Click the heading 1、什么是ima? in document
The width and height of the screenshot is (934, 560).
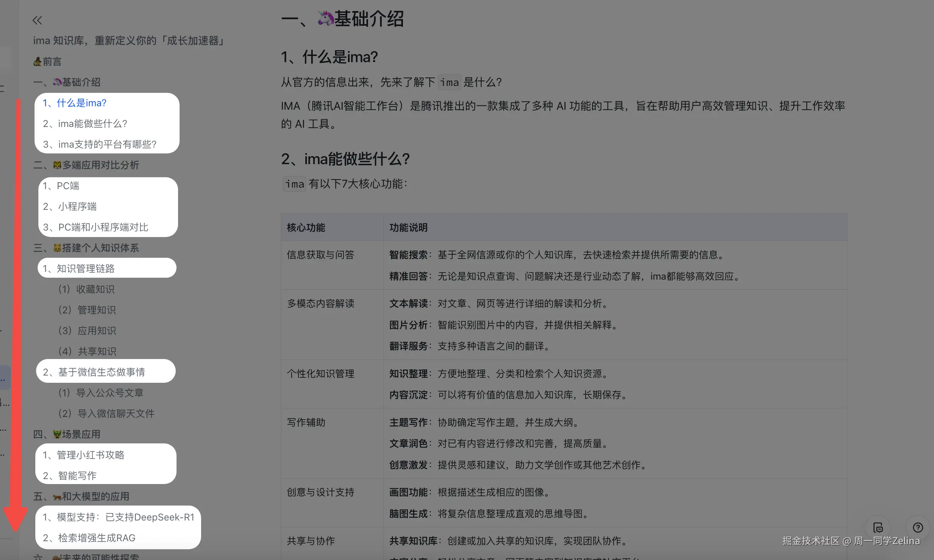pyautogui.click(x=329, y=57)
